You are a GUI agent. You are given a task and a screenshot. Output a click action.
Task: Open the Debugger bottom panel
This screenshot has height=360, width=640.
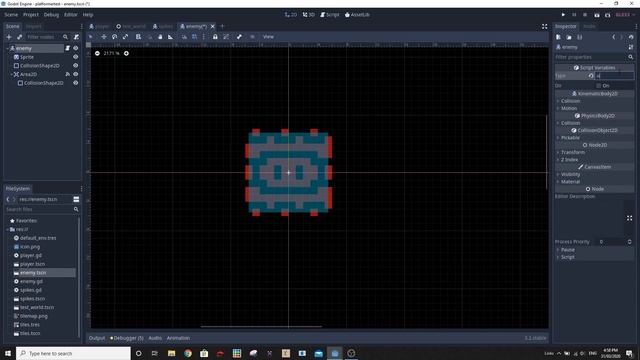point(127,338)
